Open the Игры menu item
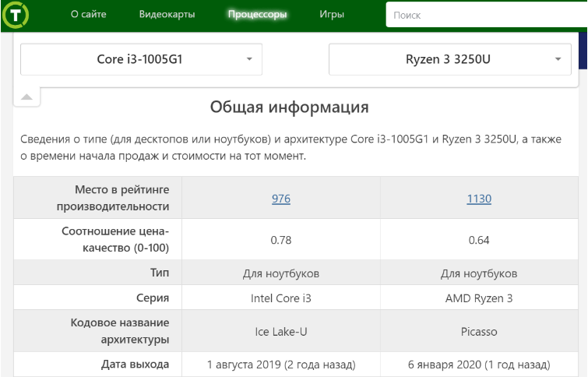 pos(332,14)
